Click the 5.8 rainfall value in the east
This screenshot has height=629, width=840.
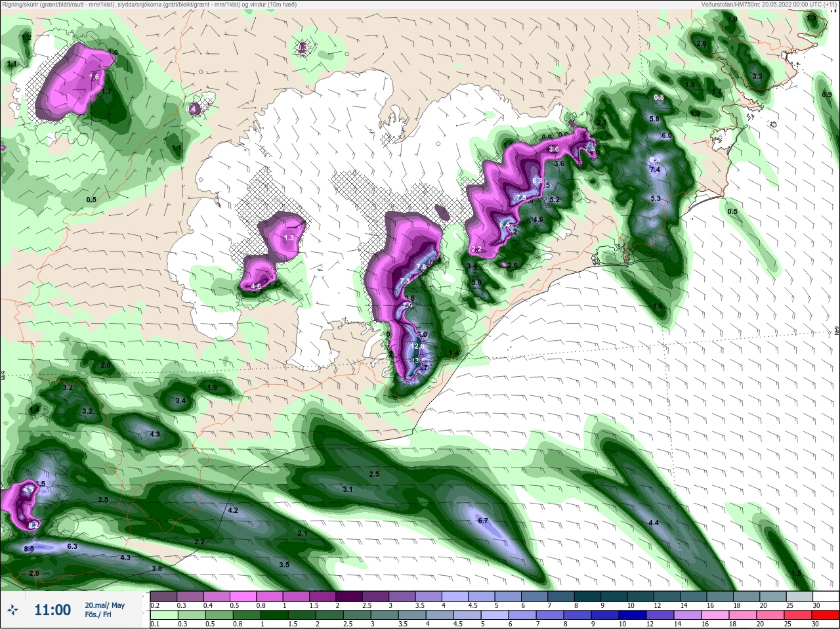tap(654, 119)
